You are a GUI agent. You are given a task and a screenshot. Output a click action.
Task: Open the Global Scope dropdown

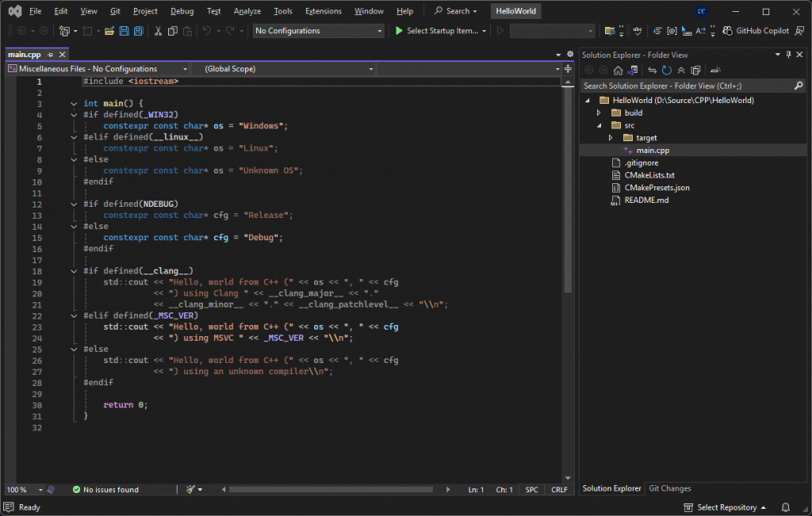(283, 69)
